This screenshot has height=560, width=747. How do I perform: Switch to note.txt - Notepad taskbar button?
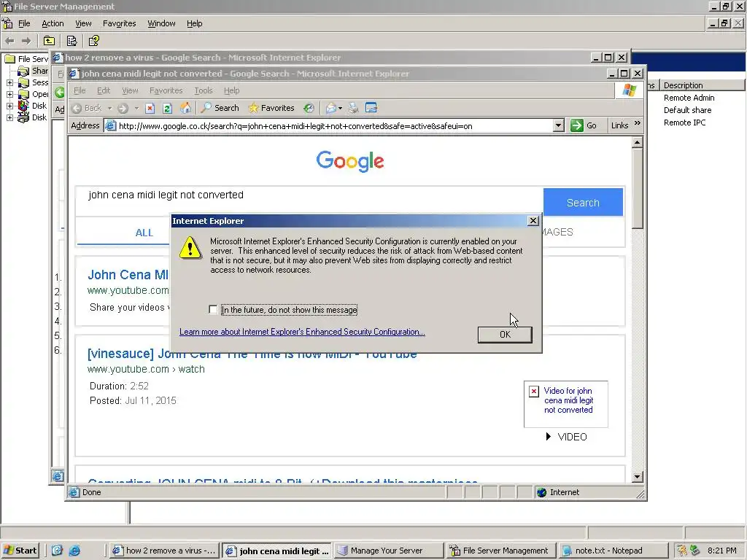(x=614, y=551)
